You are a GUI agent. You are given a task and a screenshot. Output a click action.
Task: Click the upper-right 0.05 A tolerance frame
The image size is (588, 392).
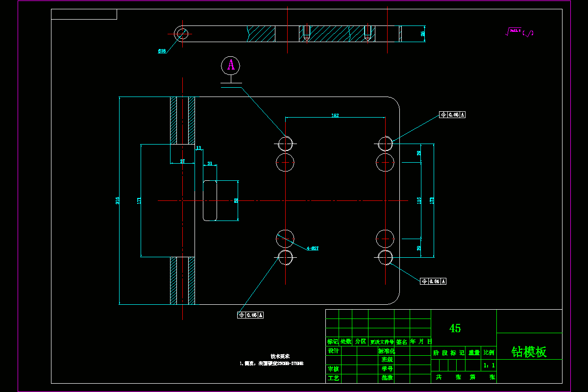point(452,115)
